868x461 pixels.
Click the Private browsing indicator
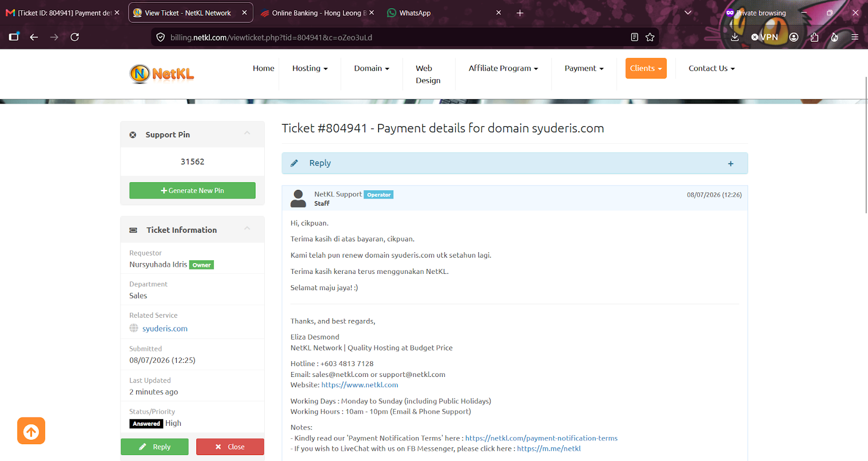[x=756, y=13]
